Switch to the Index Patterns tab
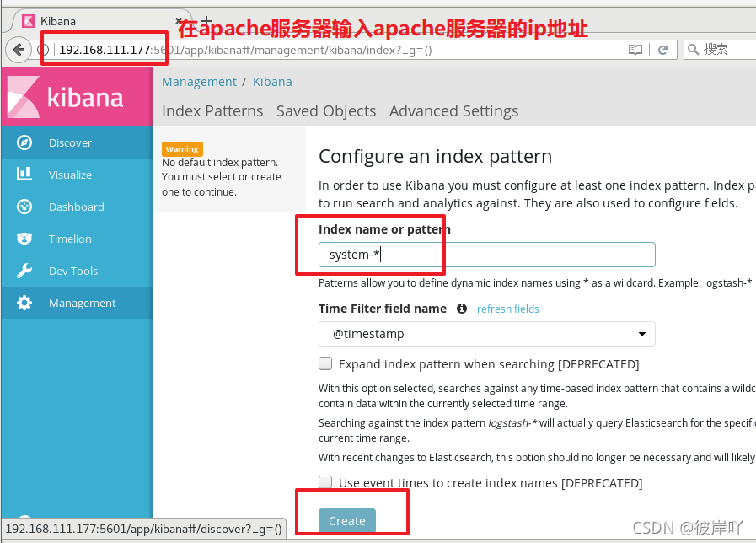 [212, 111]
